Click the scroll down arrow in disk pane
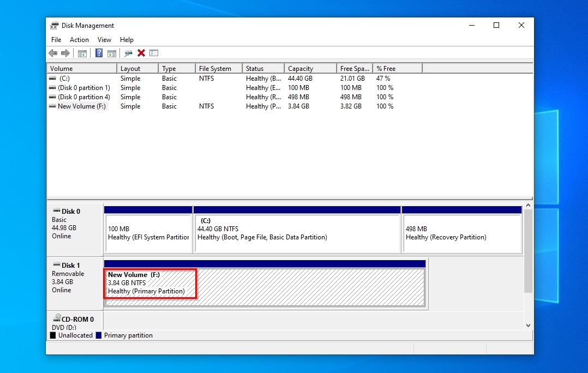The width and height of the screenshot is (588, 373). click(x=528, y=326)
